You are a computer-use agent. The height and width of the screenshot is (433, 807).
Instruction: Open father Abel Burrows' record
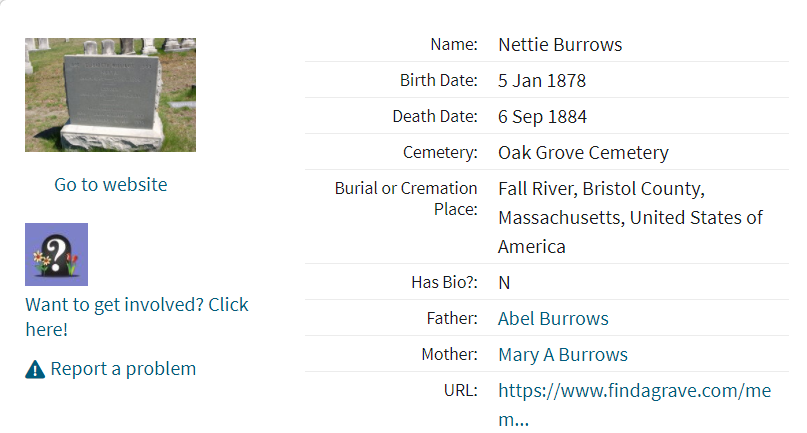(553, 318)
